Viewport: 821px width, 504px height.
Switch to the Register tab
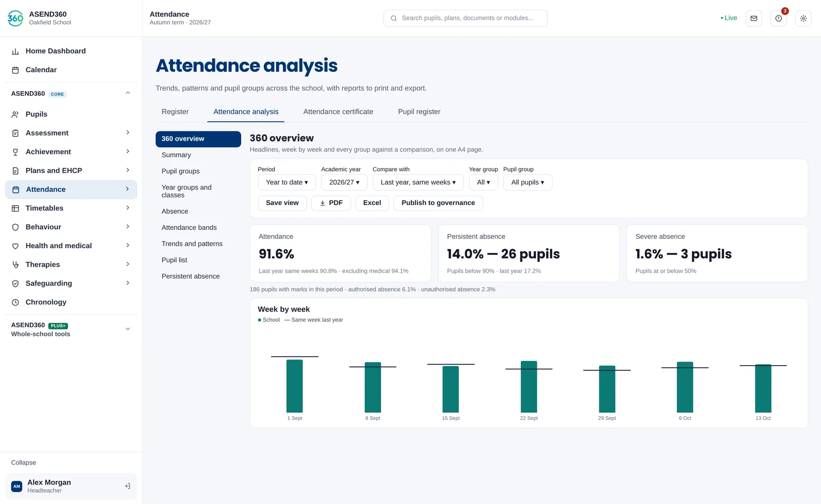tap(175, 112)
